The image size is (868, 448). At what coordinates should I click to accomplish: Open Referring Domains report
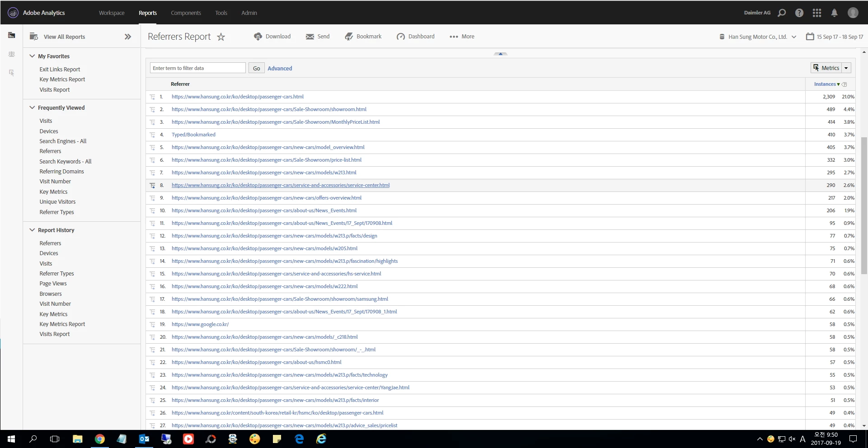tap(61, 171)
